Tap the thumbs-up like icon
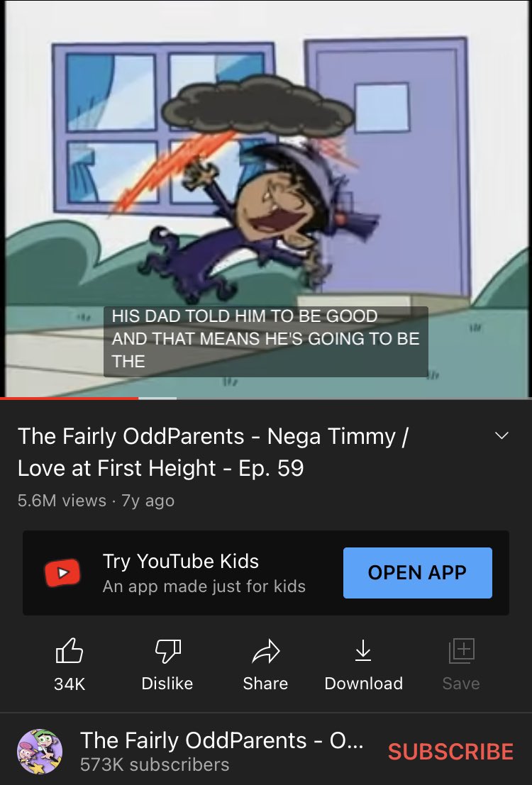532x785 pixels. (69, 650)
